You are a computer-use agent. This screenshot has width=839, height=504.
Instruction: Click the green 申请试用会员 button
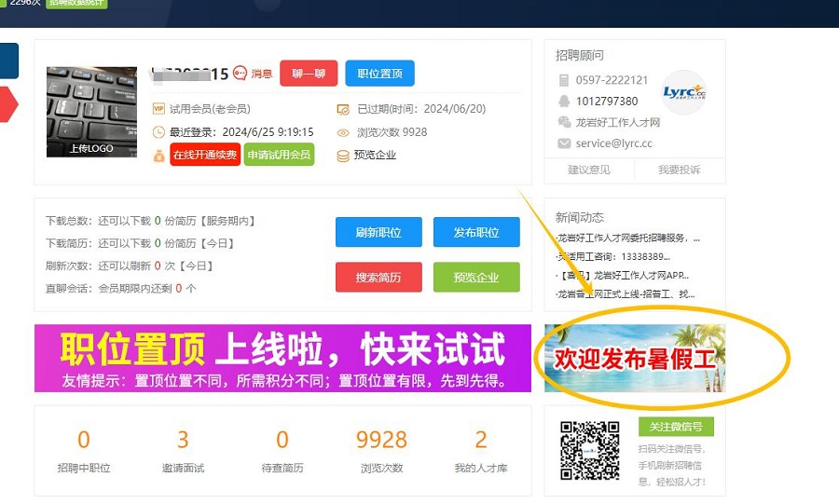[x=279, y=155]
